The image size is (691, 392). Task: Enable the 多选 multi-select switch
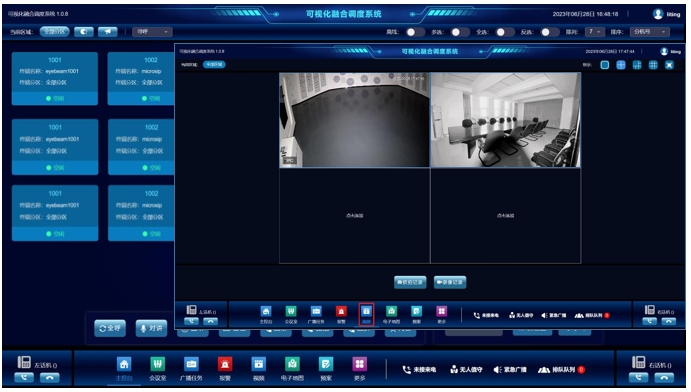pyautogui.click(x=460, y=32)
